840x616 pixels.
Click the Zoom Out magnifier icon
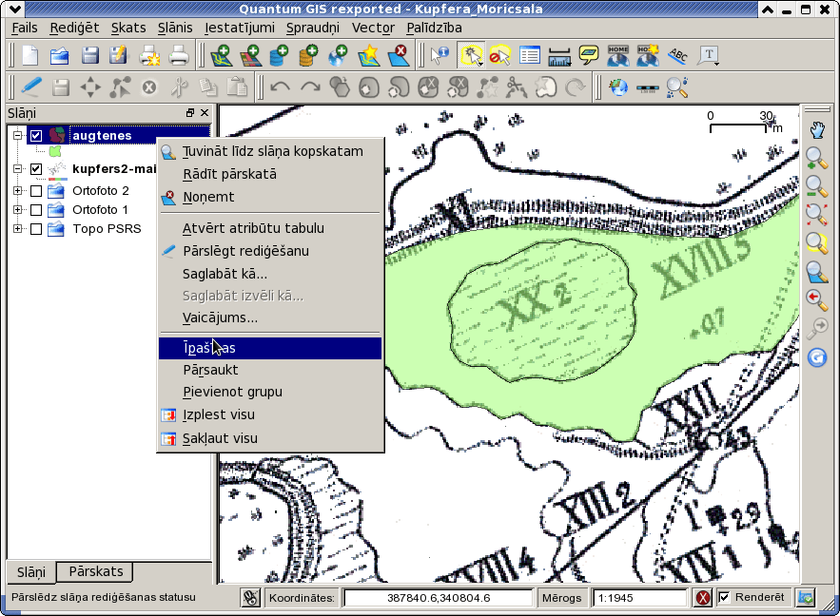point(816,186)
